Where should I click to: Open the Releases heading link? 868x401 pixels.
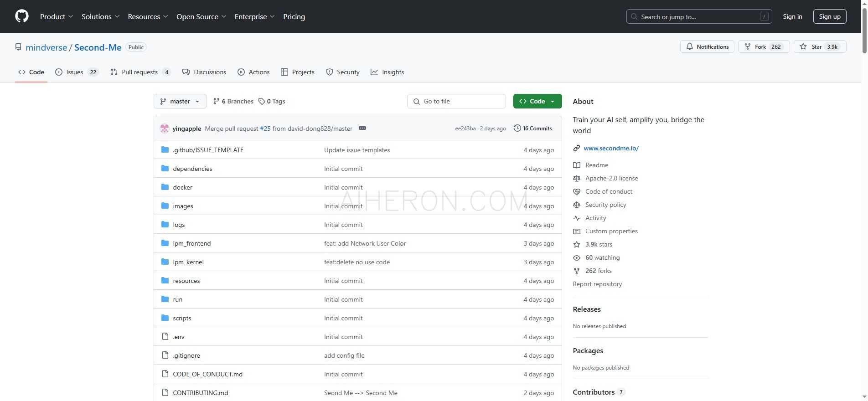[x=587, y=309]
